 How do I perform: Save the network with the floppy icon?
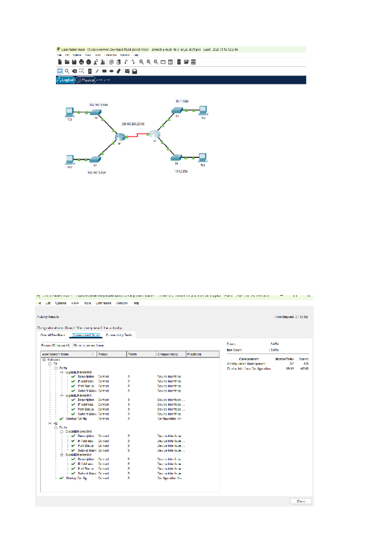(74, 62)
